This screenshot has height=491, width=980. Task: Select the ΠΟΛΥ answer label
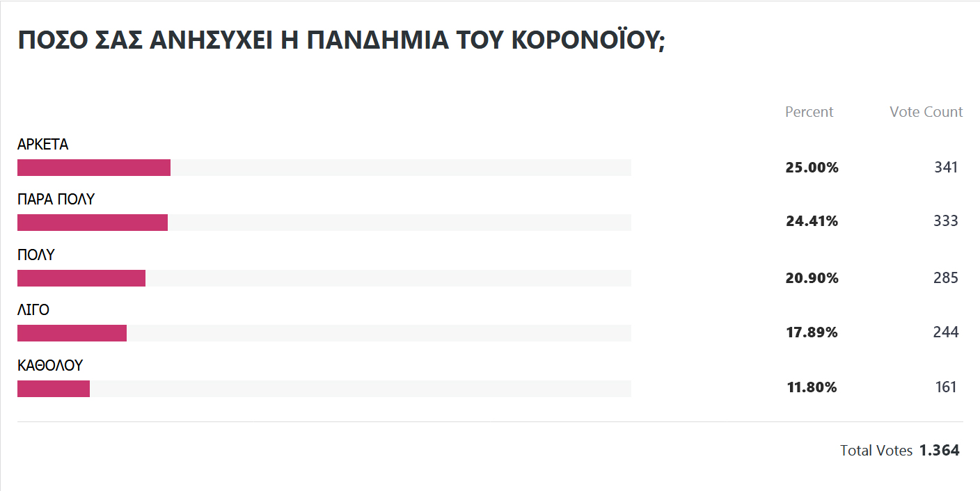pyautogui.click(x=35, y=255)
